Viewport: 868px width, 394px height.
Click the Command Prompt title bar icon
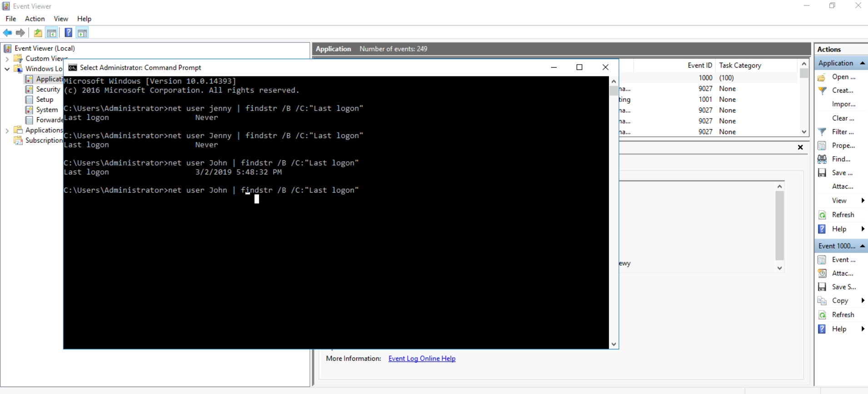point(72,68)
